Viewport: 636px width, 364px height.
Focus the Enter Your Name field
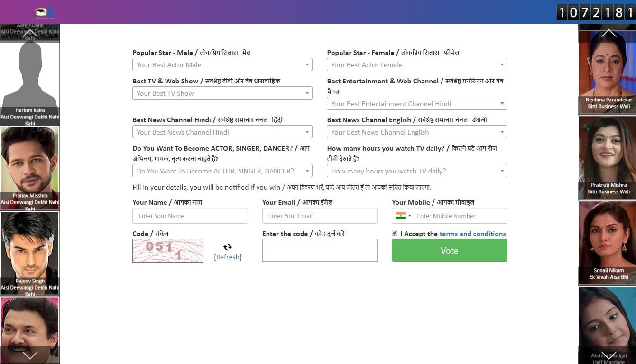click(190, 216)
